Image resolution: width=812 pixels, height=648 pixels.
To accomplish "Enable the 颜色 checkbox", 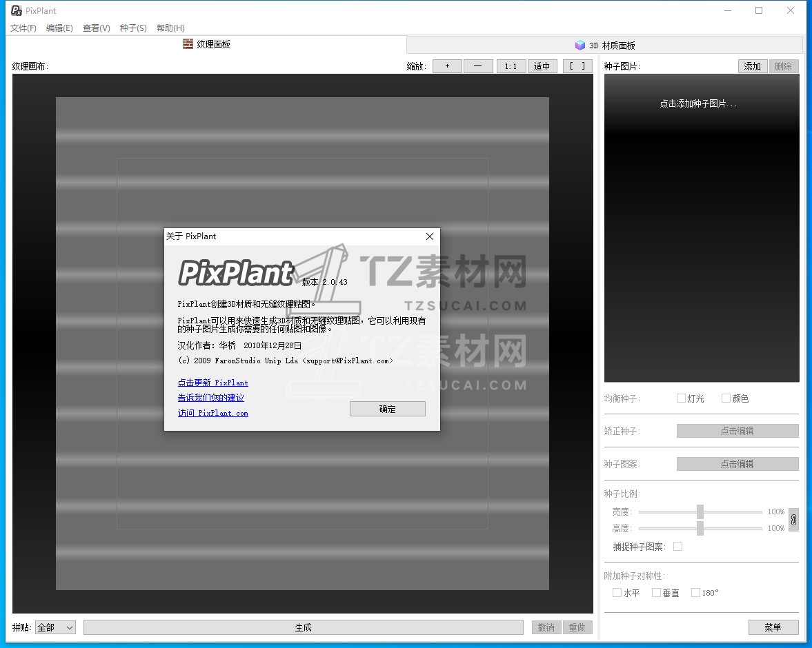I will (x=726, y=398).
